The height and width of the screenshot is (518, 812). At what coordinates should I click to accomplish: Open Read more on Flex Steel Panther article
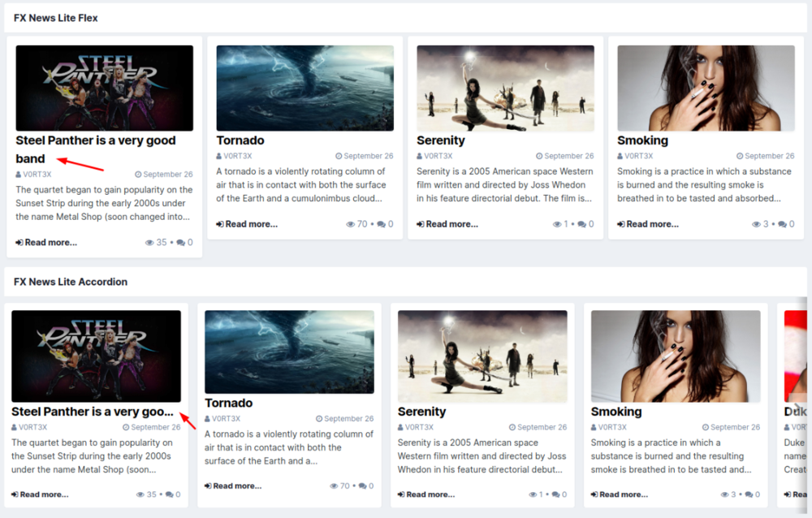point(46,242)
